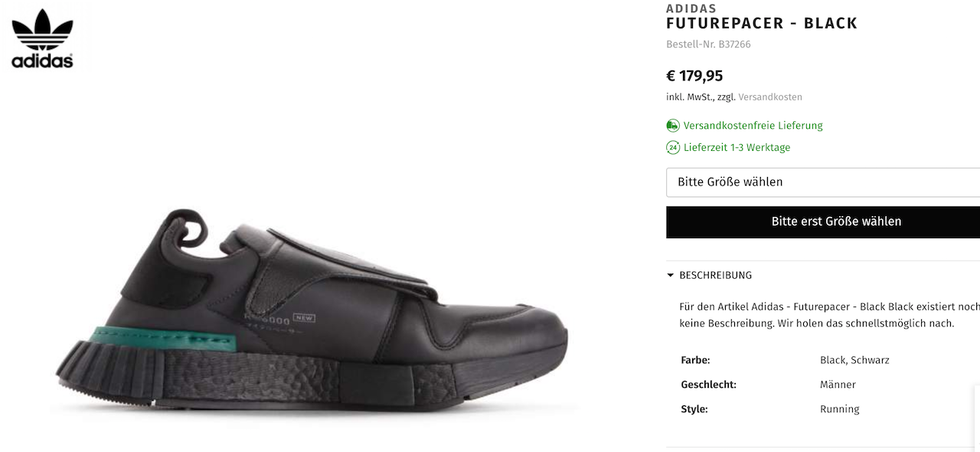
Task: Open the Versandkosten link
Action: [x=770, y=97]
